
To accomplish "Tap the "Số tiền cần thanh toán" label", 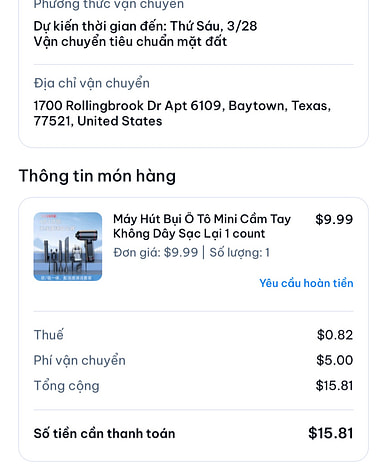I will (104, 433).
